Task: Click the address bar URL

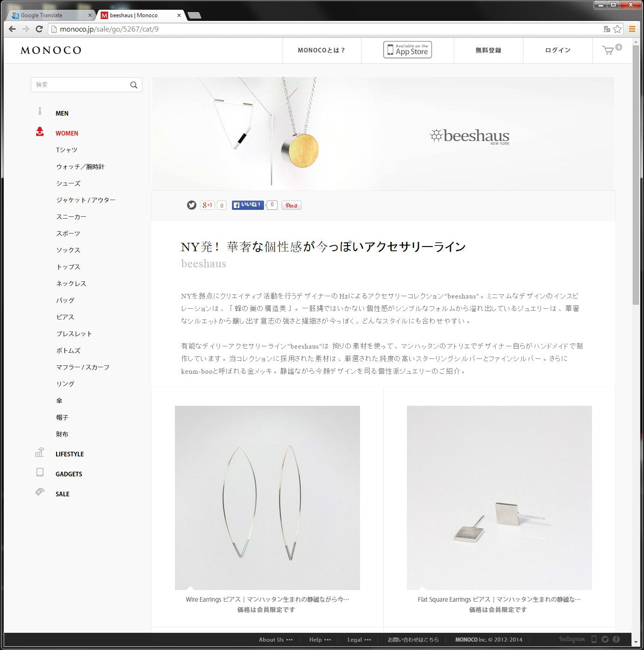Action: 109,29
